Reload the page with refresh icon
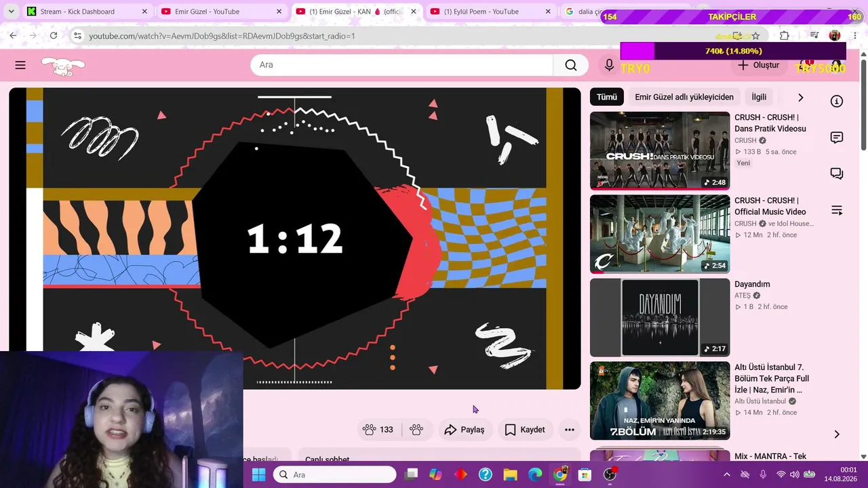868x488 pixels. coord(54,36)
